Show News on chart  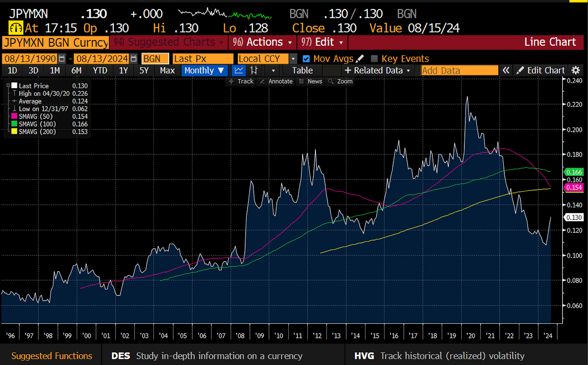pos(311,81)
